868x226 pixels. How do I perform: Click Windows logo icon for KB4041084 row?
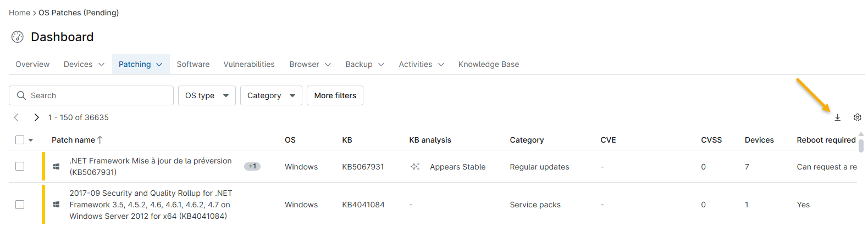[x=56, y=205]
